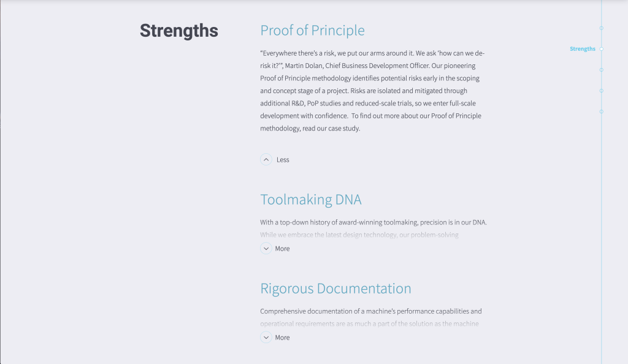Click the faded Toolmaking DNA preview text
The height and width of the screenshot is (364, 628).
click(x=359, y=235)
